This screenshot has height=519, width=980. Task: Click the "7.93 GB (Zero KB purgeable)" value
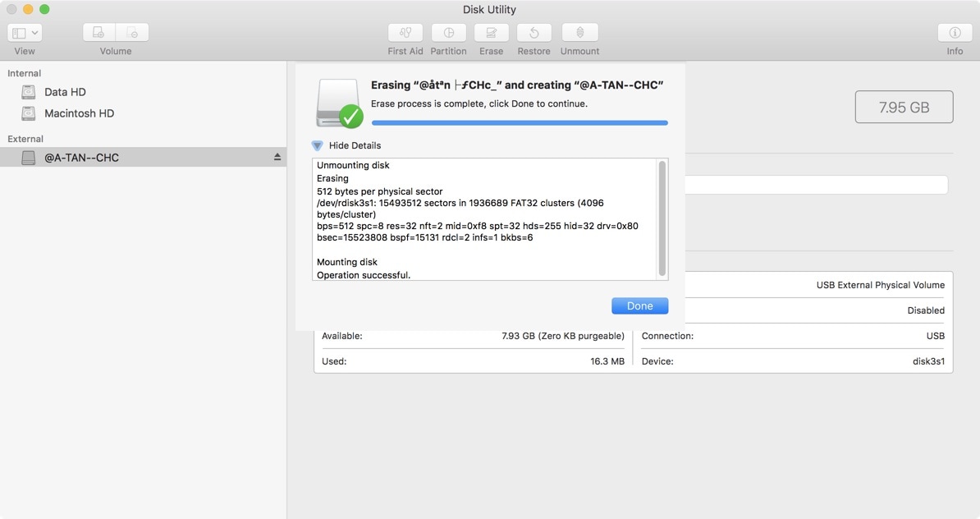pos(562,336)
